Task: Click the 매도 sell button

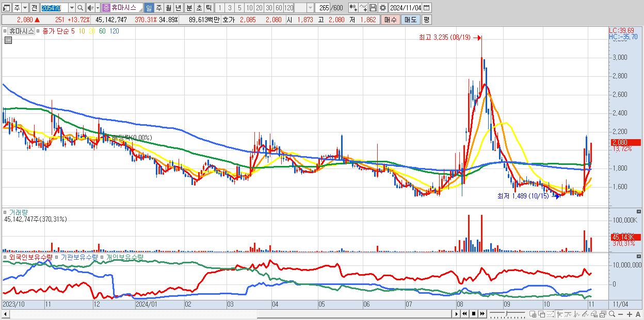Action: pyautogui.click(x=410, y=20)
